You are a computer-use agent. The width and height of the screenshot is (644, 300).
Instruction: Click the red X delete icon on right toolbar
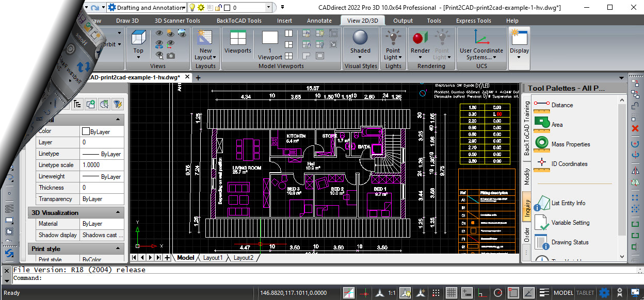635,128
